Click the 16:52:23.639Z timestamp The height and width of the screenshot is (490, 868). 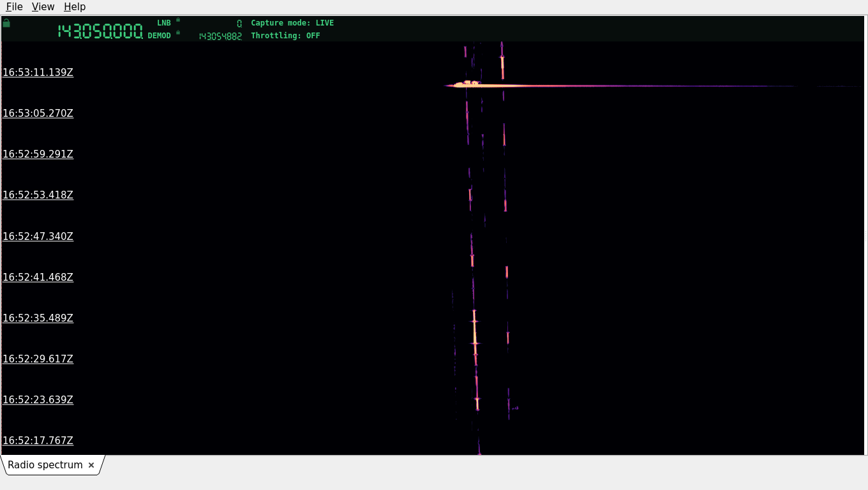pos(38,399)
